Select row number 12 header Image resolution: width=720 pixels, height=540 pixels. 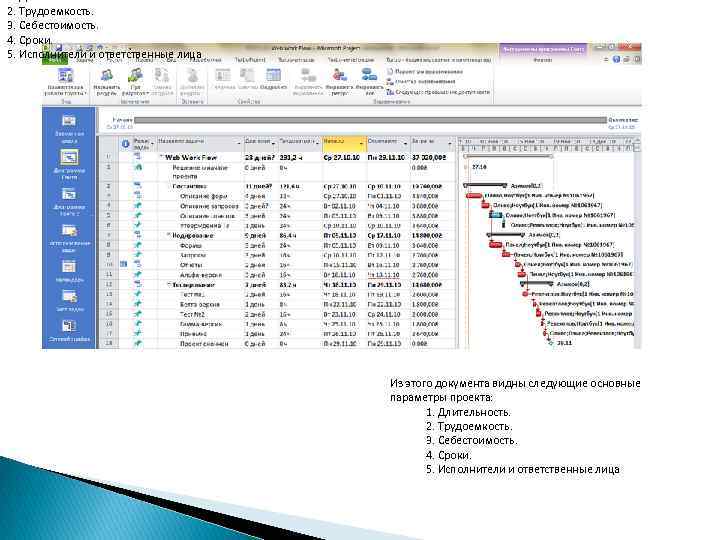[x=109, y=285]
